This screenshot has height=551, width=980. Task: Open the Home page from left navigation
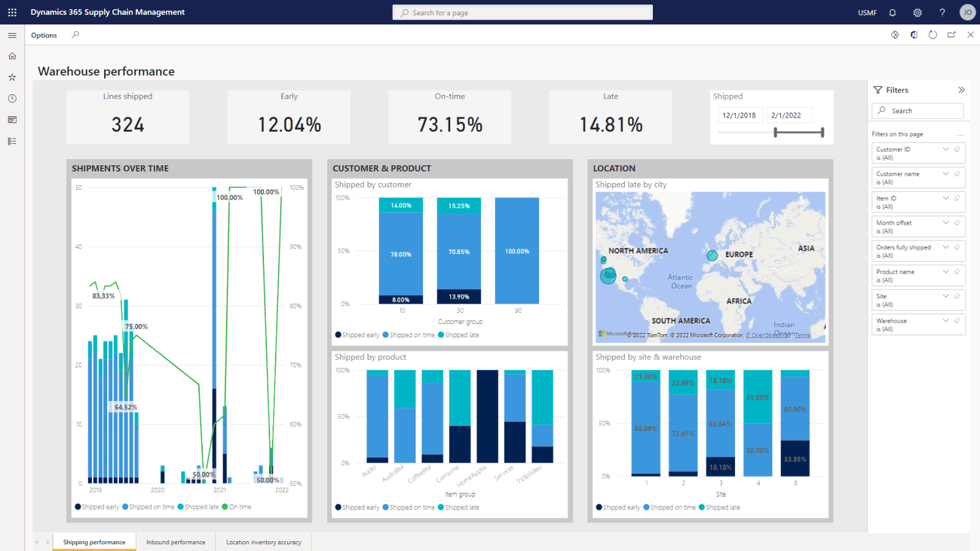tap(12, 56)
